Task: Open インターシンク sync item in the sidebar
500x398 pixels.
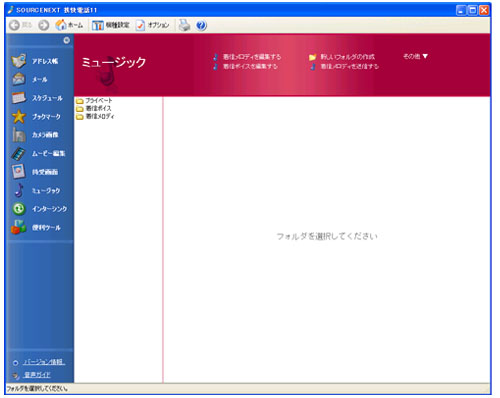Action: pyautogui.click(x=40, y=209)
